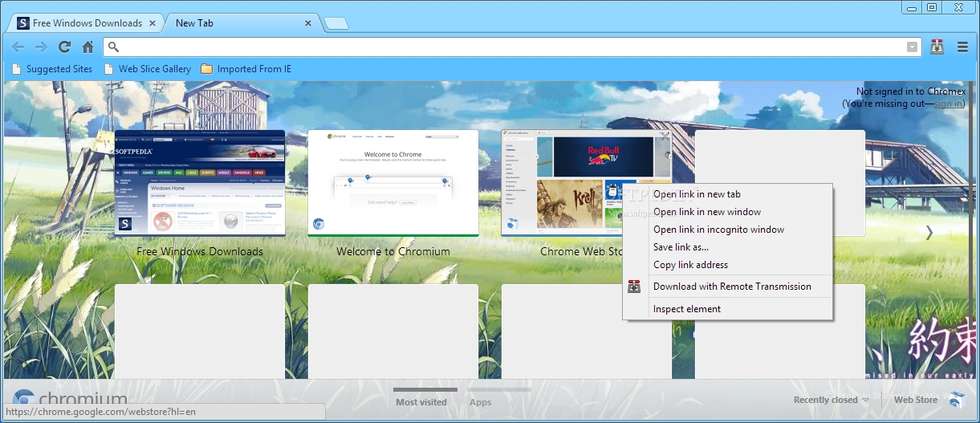Open Imported From IE bookmarks folder

pos(246,69)
